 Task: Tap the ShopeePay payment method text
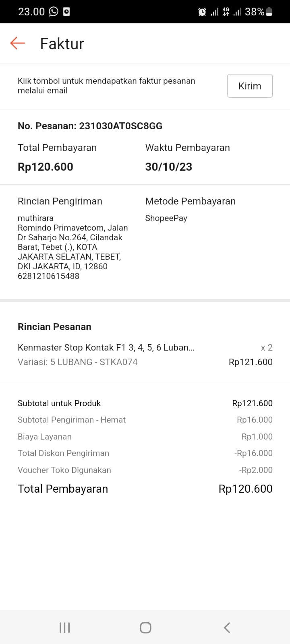[166, 218]
